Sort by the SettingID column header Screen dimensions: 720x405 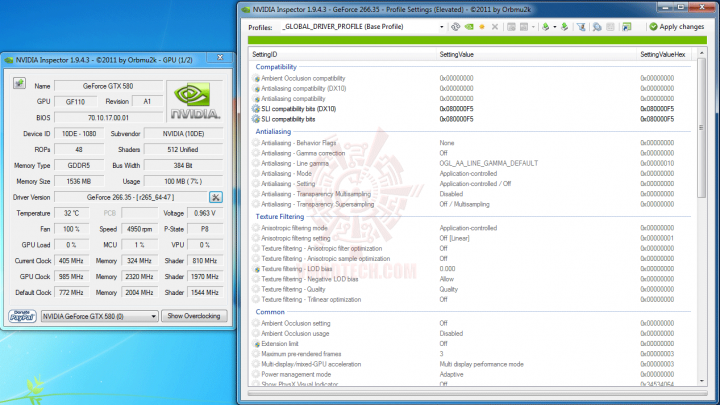(342, 54)
